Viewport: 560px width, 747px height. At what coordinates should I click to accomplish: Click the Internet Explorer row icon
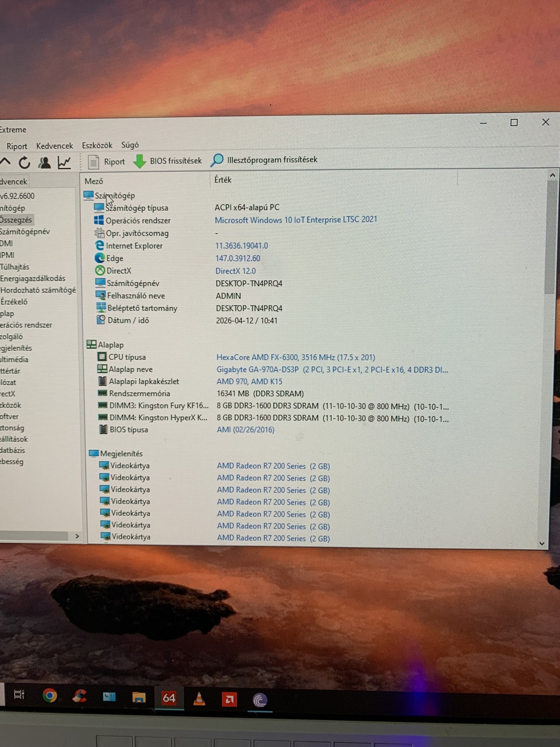click(x=99, y=245)
